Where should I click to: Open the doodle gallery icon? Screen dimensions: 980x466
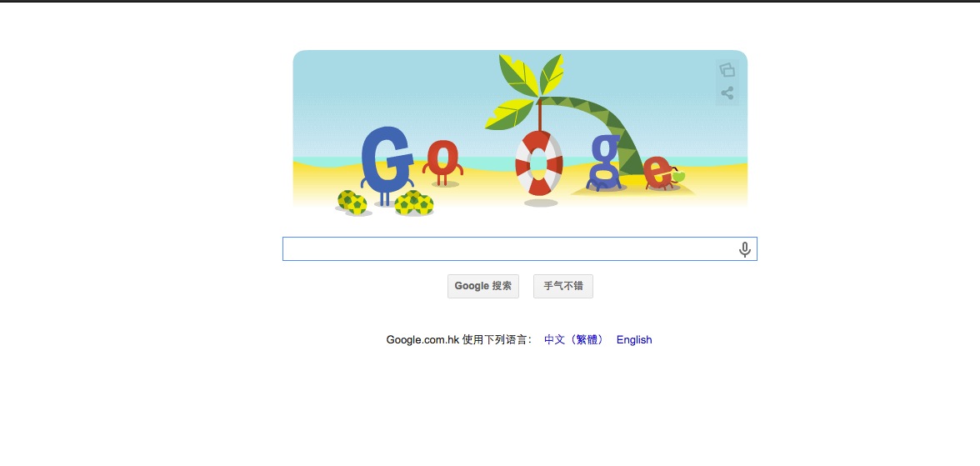click(727, 70)
